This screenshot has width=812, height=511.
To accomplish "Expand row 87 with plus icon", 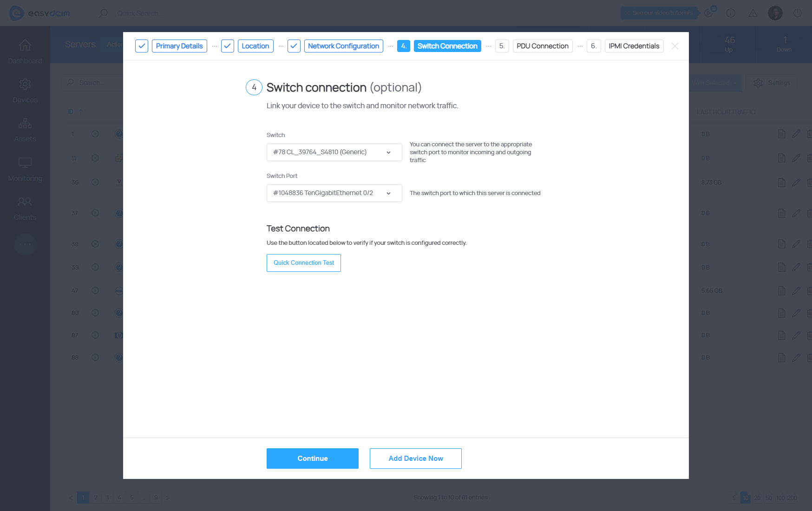I will [x=95, y=335].
